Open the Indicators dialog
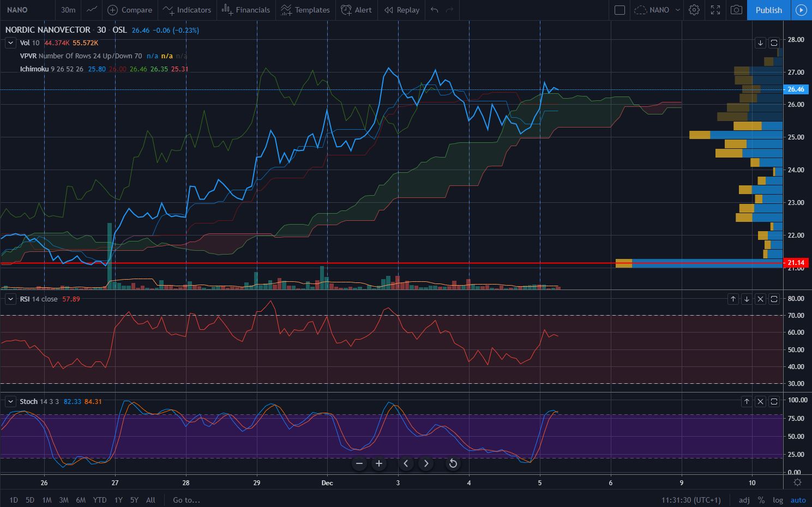 pos(187,10)
